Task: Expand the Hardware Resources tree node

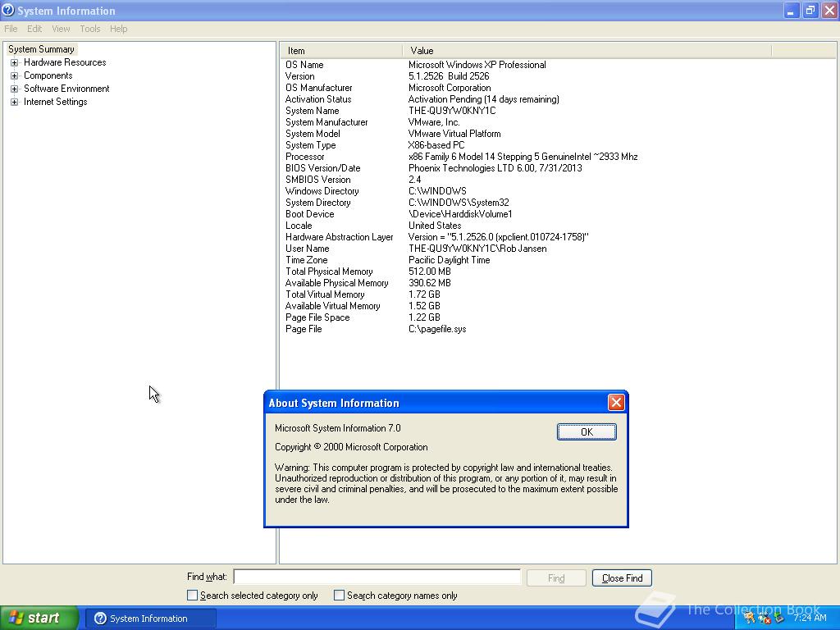Action: coord(15,62)
